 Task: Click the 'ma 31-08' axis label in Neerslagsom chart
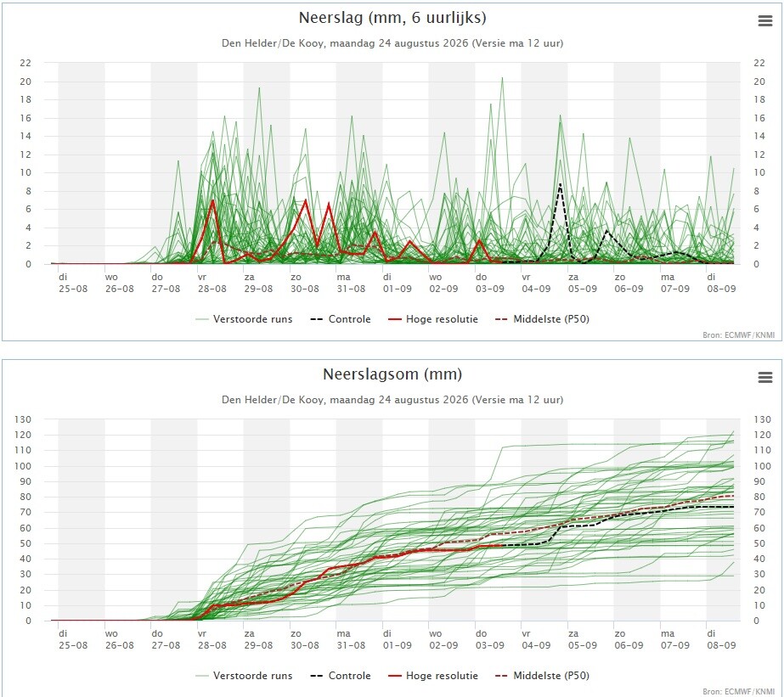(x=351, y=639)
